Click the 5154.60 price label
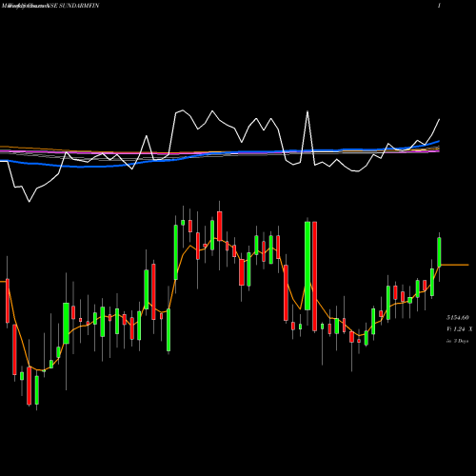476x476 pixels. click(458, 318)
